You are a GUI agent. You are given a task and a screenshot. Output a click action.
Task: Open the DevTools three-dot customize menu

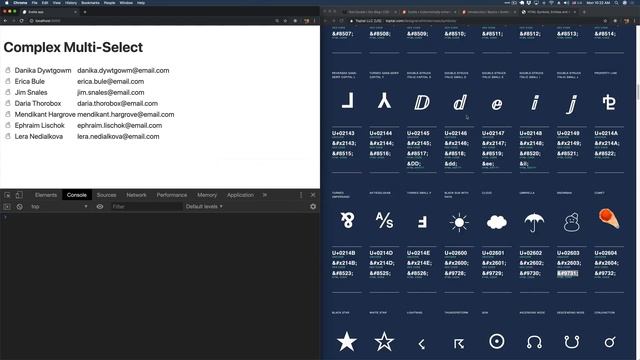pyautogui.click(x=301, y=195)
